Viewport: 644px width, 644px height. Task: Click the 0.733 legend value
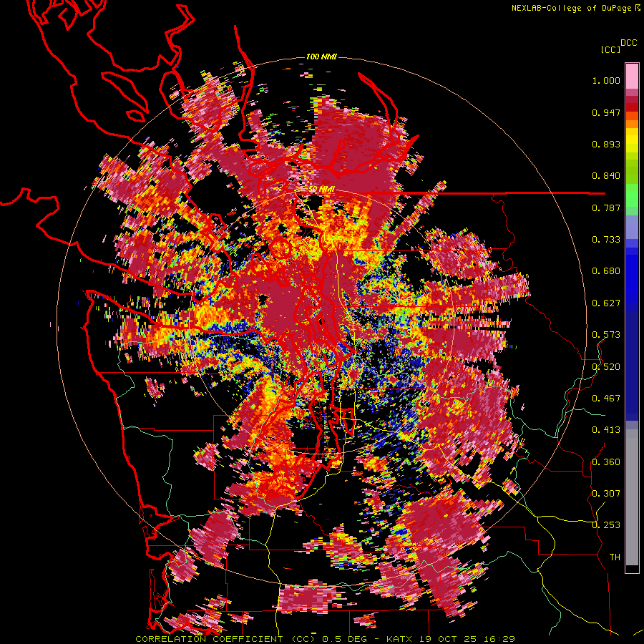click(x=606, y=240)
